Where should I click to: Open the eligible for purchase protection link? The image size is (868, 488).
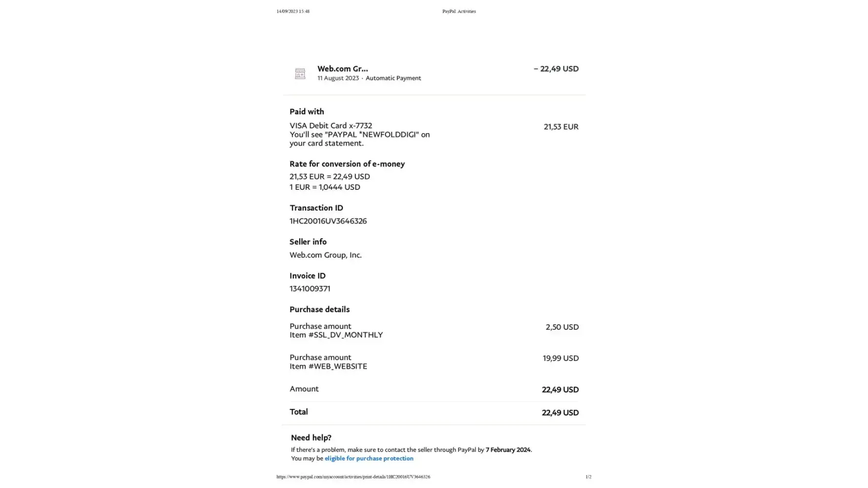click(x=369, y=458)
